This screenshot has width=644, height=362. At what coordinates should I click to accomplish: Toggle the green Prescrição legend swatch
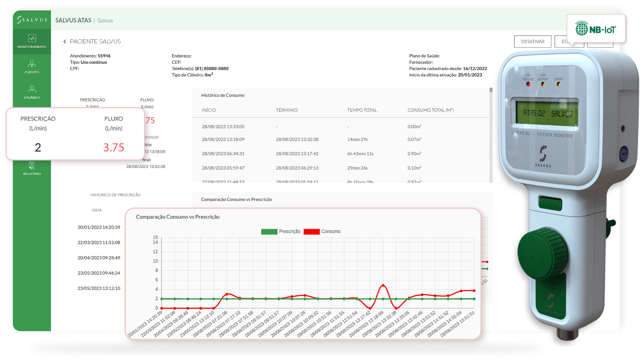tap(269, 232)
